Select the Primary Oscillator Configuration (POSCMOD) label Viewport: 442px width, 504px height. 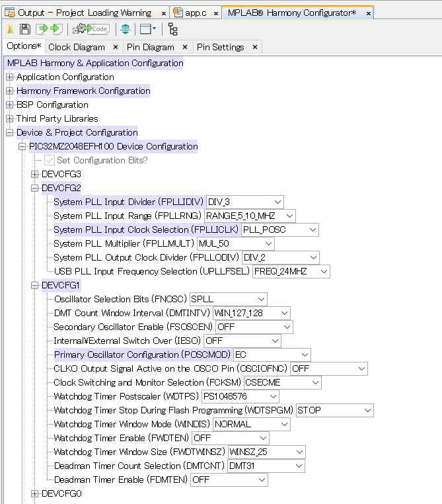click(142, 355)
